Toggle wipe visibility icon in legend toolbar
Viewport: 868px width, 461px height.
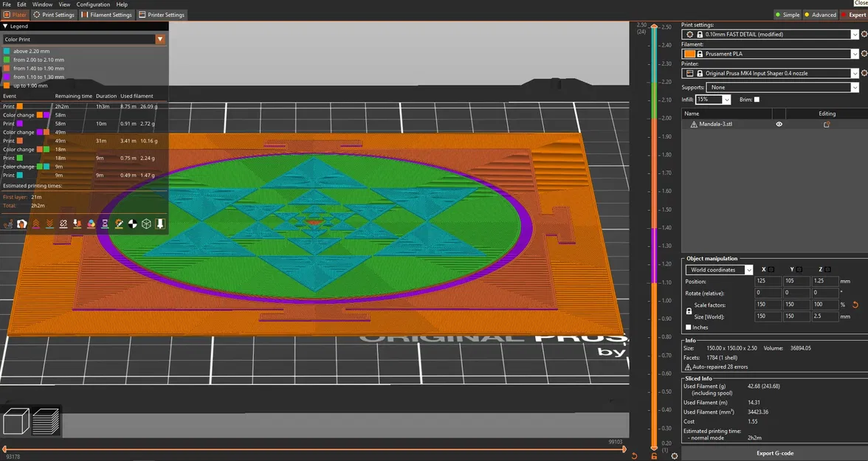[22, 223]
